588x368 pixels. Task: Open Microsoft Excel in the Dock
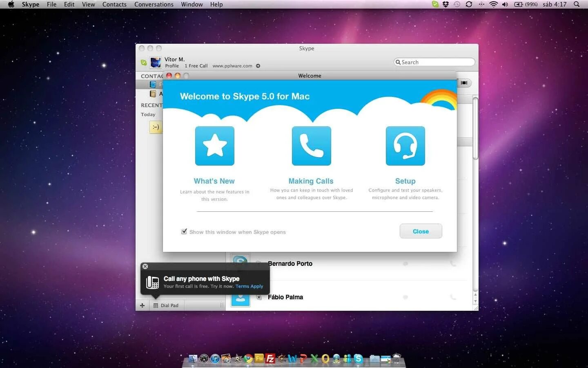(x=314, y=359)
